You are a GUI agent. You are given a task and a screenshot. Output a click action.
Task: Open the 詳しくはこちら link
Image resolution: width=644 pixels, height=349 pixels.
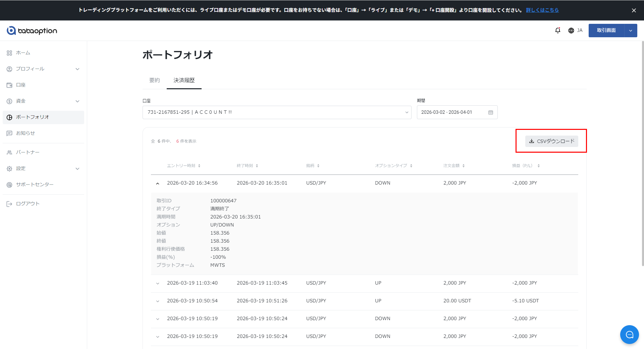542,10
